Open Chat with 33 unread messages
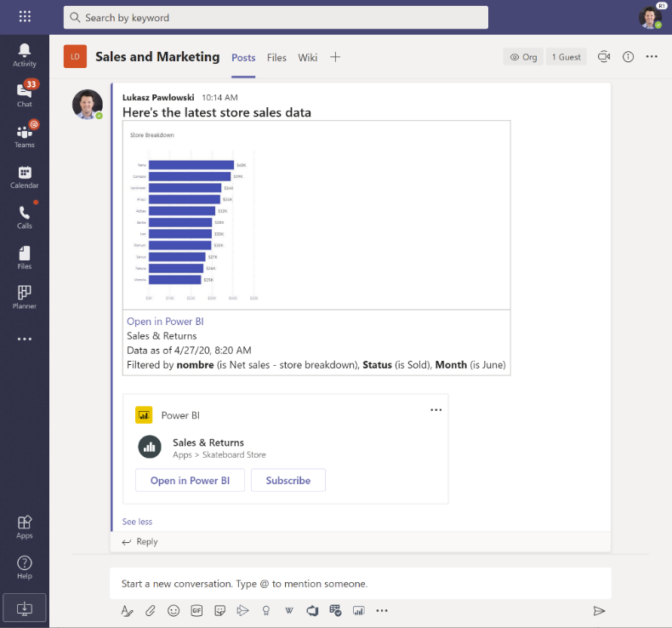Viewport: 672px width, 628px height. [x=24, y=94]
